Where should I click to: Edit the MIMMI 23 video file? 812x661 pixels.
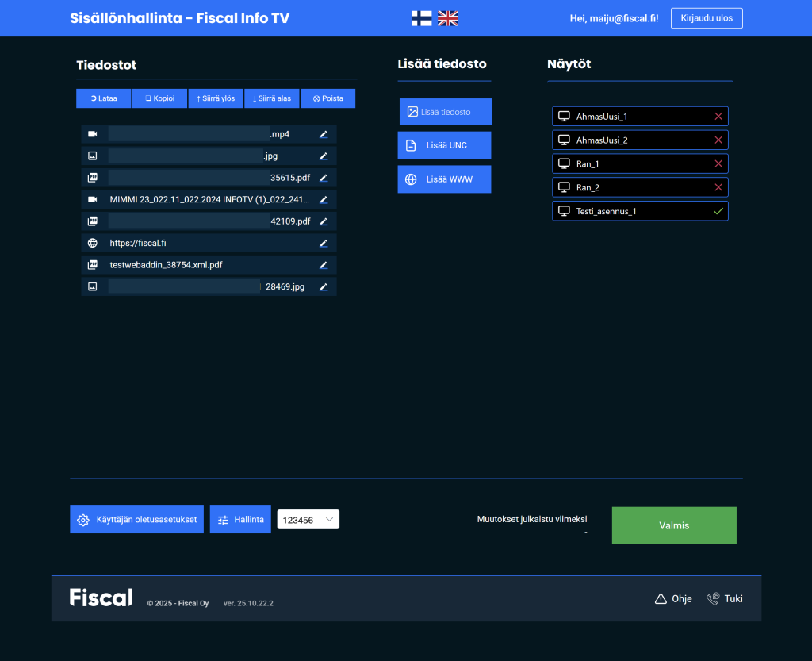(x=324, y=200)
